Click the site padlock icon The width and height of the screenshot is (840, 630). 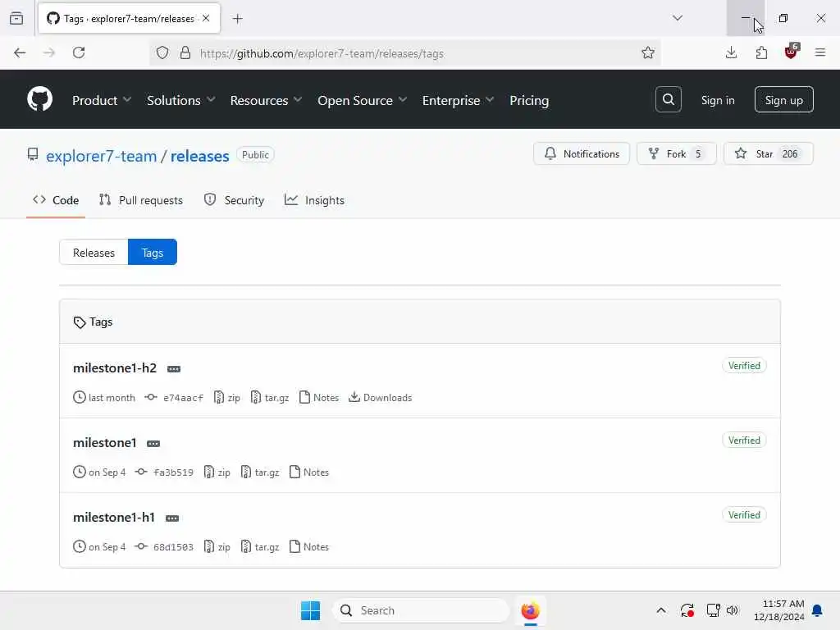185,52
